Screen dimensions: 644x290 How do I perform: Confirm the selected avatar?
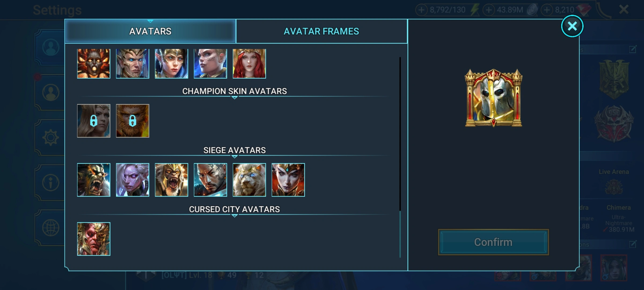(x=493, y=242)
